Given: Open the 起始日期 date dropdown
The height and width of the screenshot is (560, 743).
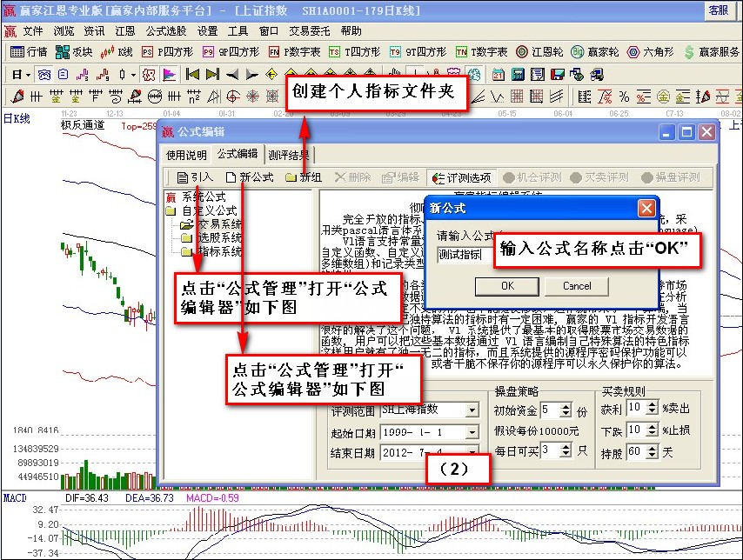Looking at the screenshot, I should (472, 432).
